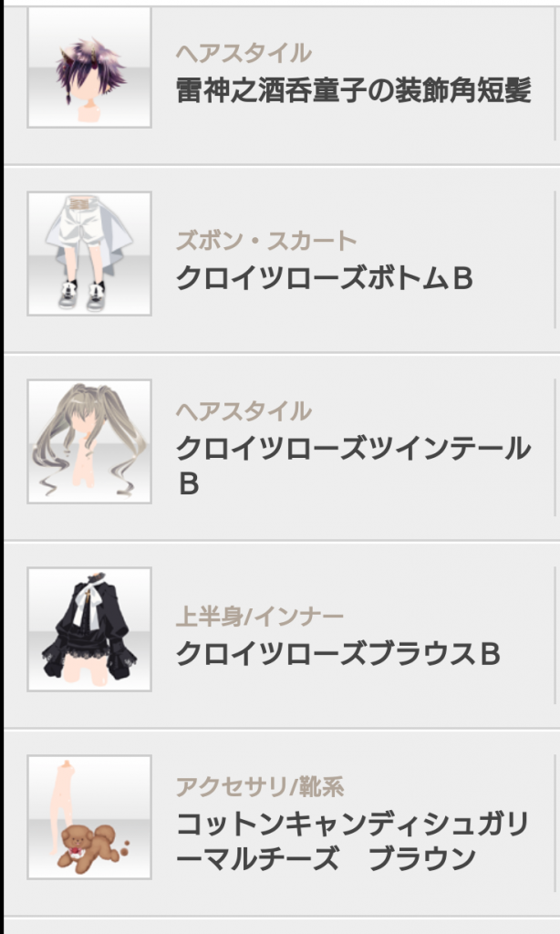The width and height of the screenshot is (560, 934).
Task: Select item name クロイツローズブラウスB
Action: click(337, 654)
